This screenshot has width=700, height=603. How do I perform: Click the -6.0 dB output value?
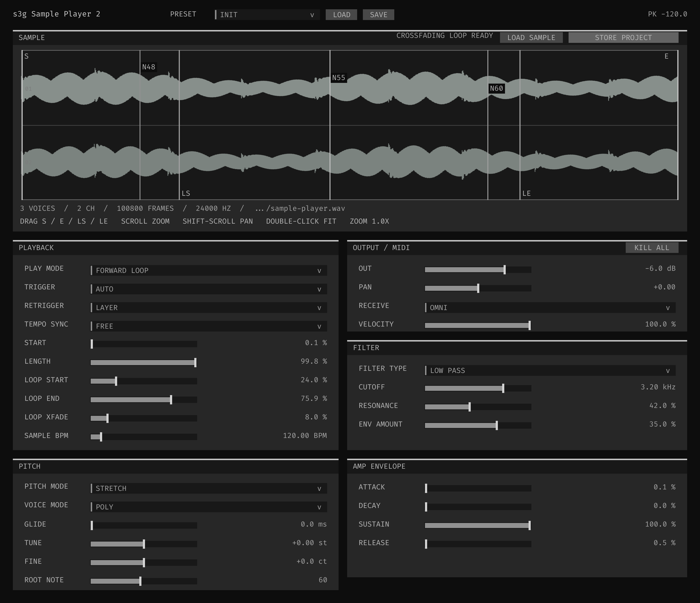click(x=660, y=268)
